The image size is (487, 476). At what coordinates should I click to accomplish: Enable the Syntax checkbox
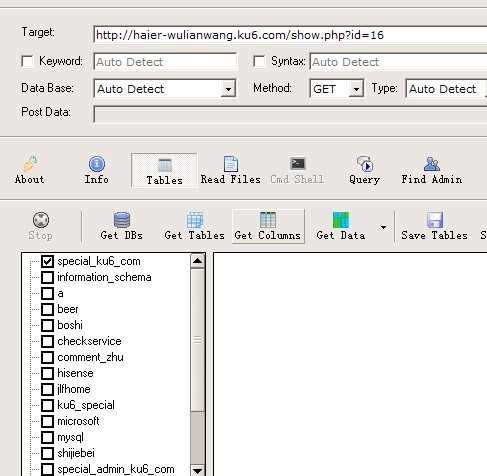(259, 61)
